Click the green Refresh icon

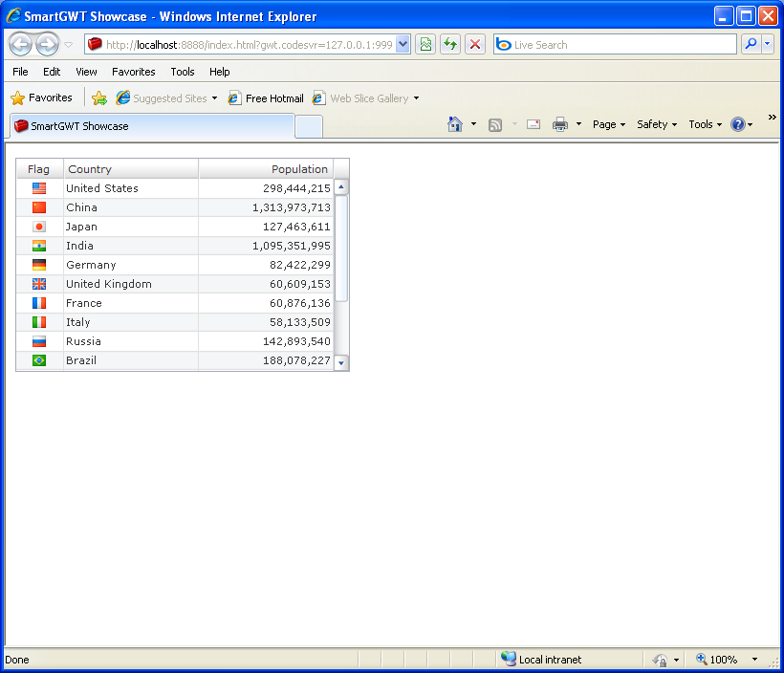[450, 45]
